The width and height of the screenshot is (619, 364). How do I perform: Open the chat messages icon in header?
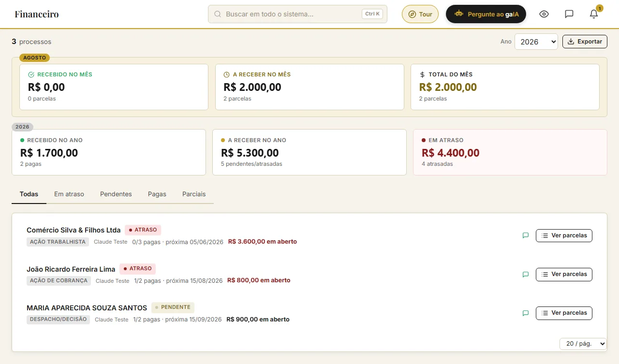click(x=569, y=14)
